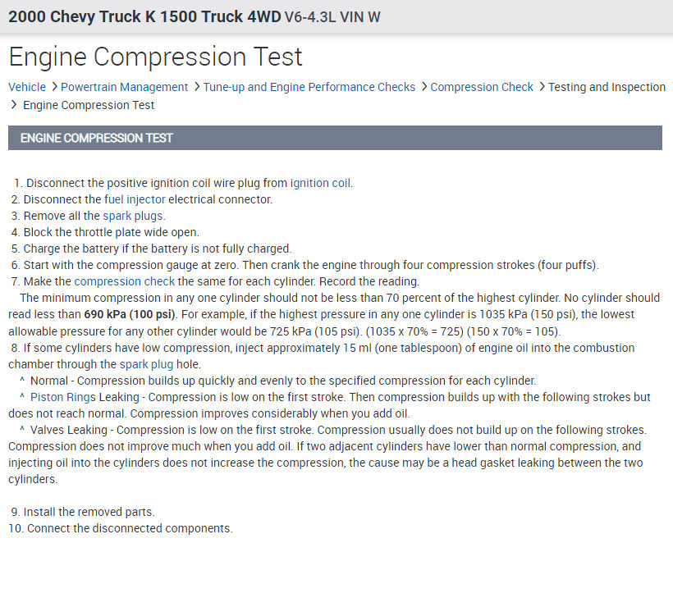Click step 6 compression gauge at zero text

pyautogui.click(x=311, y=265)
